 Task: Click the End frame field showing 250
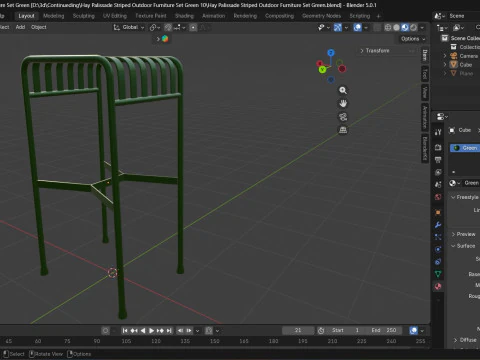coord(384,330)
